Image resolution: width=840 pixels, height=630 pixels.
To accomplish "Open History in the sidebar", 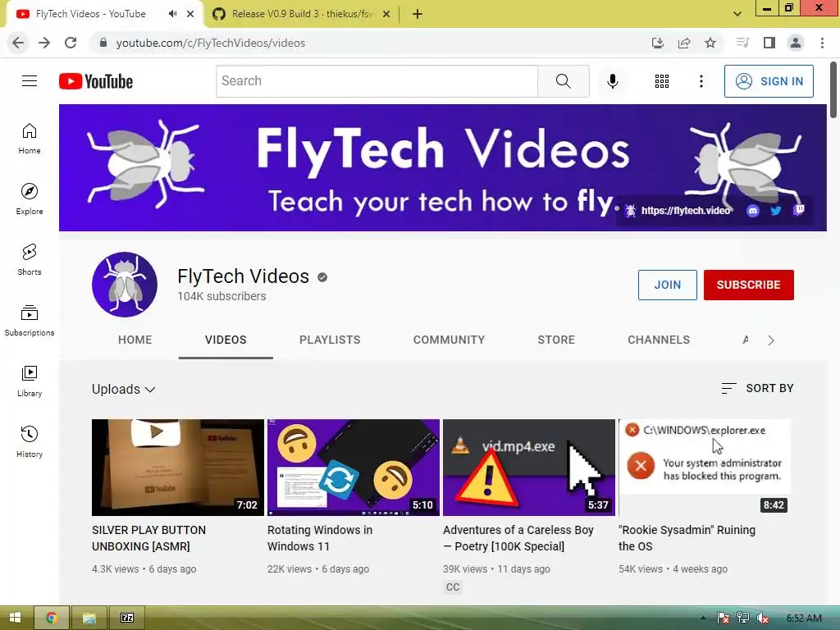I will coord(30,442).
